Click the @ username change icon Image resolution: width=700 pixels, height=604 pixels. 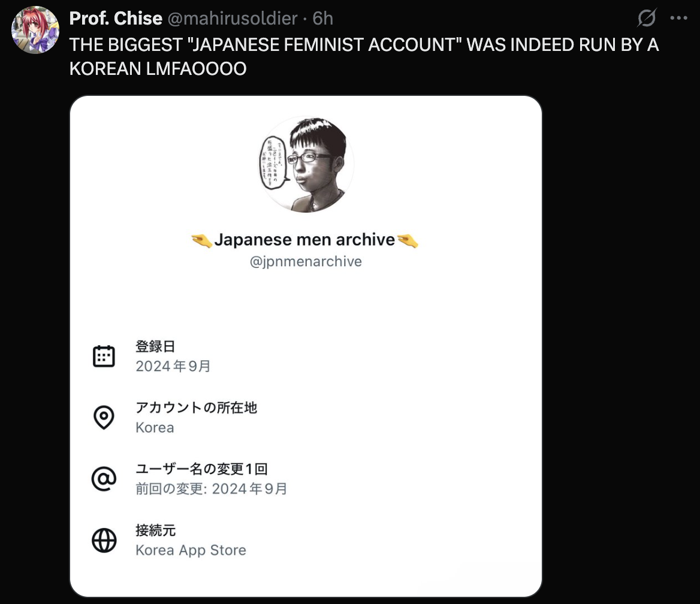pyautogui.click(x=104, y=479)
